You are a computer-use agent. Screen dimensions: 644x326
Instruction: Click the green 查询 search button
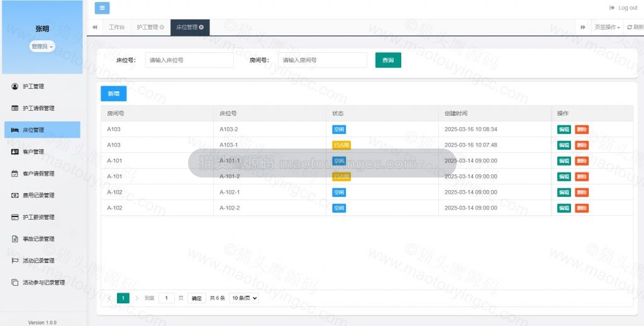[388, 60]
